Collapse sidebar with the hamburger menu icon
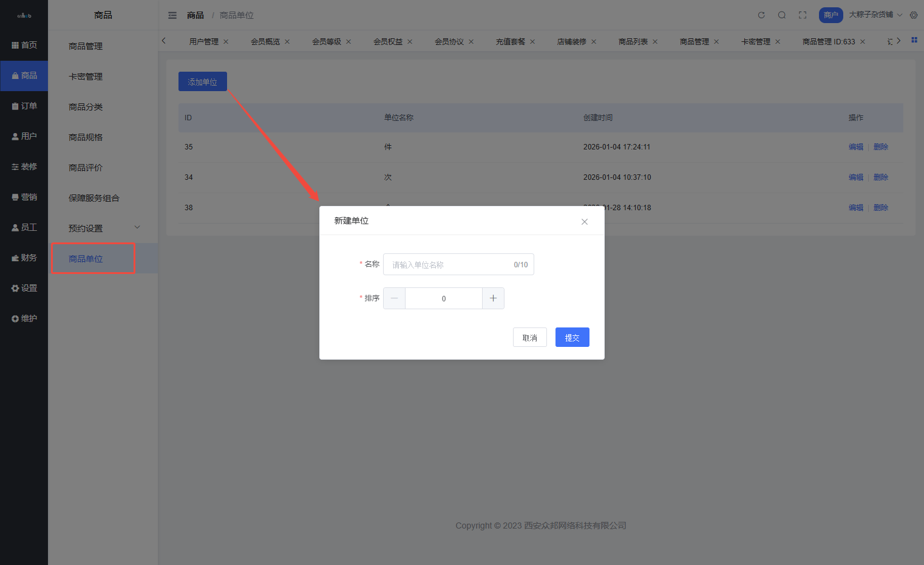The width and height of the screenshot is (924, 565). click(x=172, y=15)
